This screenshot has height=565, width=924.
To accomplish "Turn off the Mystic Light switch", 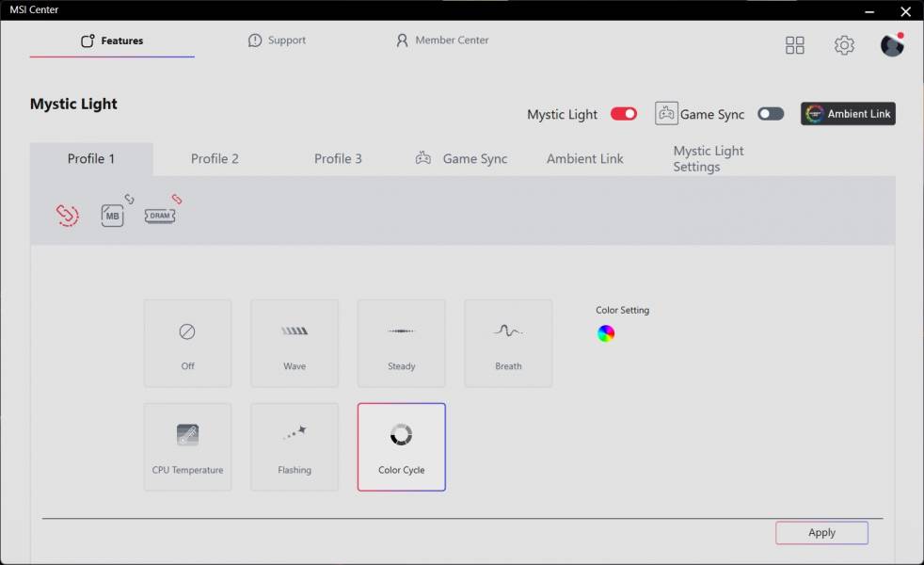I will (624, 114).
